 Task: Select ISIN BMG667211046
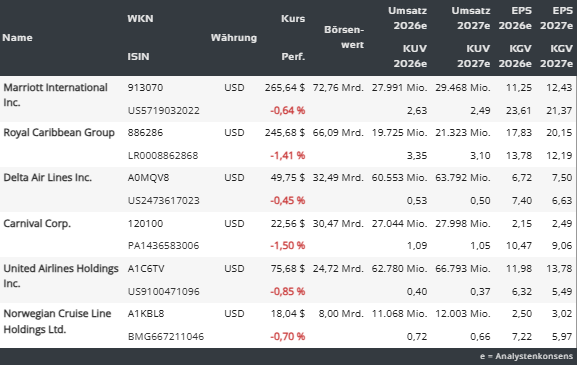[166, 336]
